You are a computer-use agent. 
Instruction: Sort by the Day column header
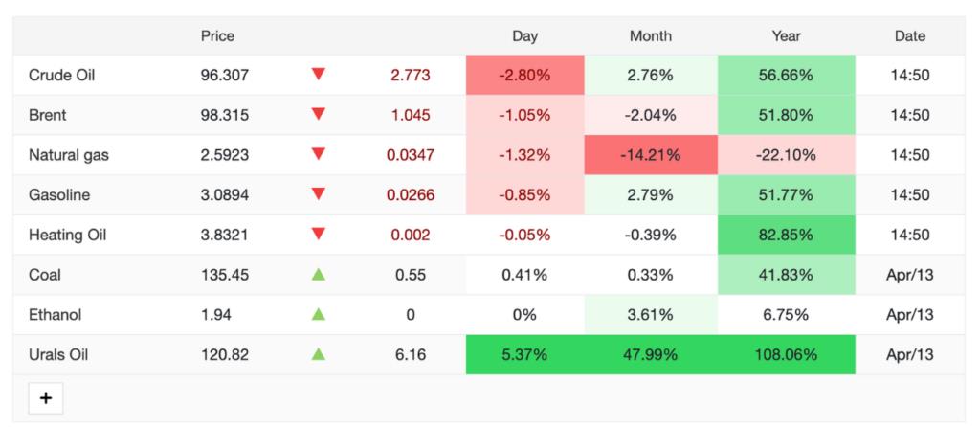[524, 36]
